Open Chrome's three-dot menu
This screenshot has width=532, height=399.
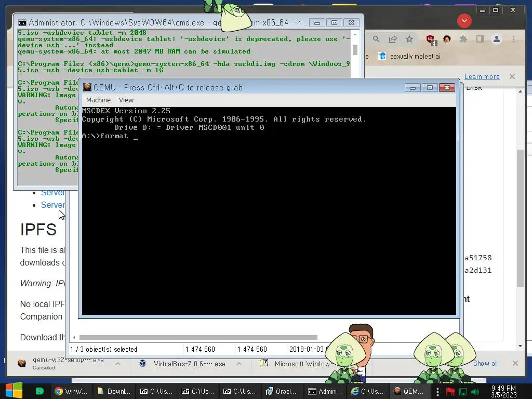point(514,39)
